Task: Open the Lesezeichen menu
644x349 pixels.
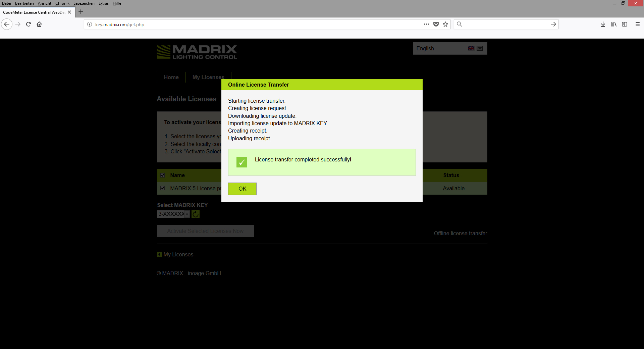Action: (84, 3)
